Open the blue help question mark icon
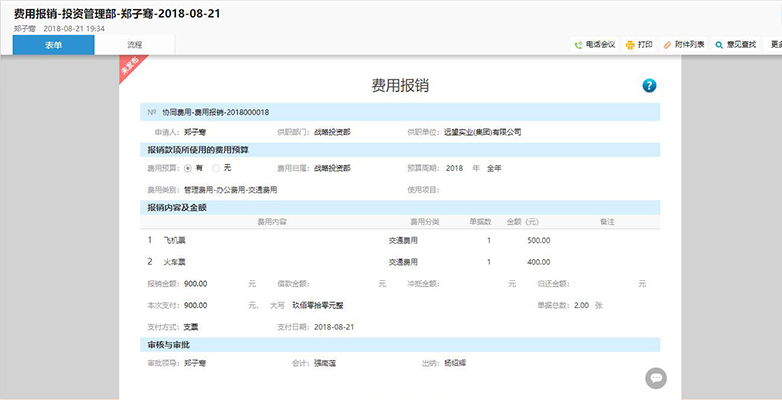782x400 pixels. point(649,86)
